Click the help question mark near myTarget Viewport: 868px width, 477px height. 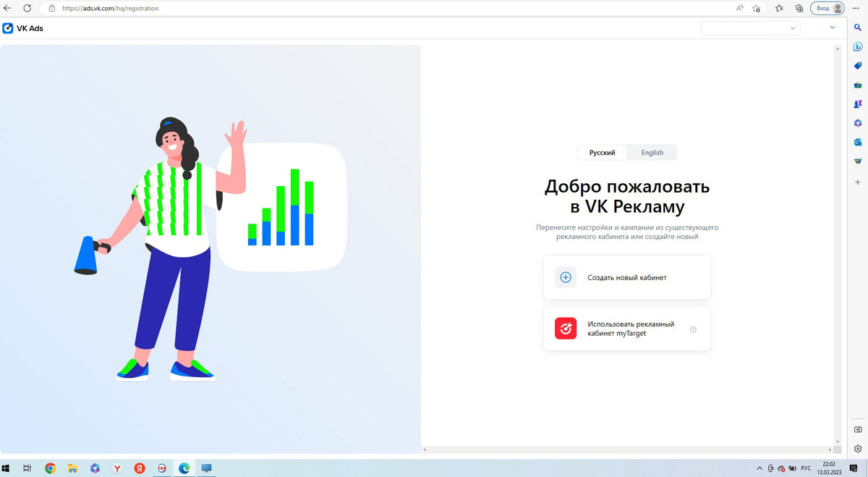693,329
